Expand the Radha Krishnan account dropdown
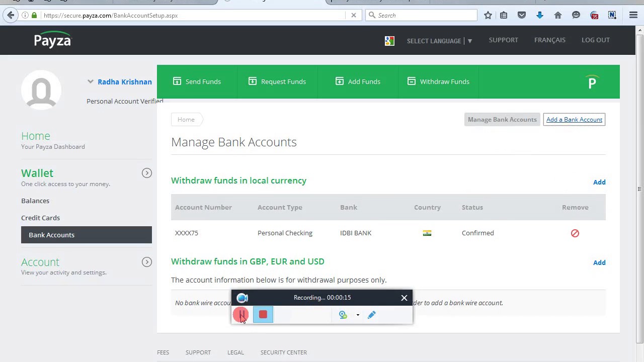This screenshot has height=362, width=644. 91,81
